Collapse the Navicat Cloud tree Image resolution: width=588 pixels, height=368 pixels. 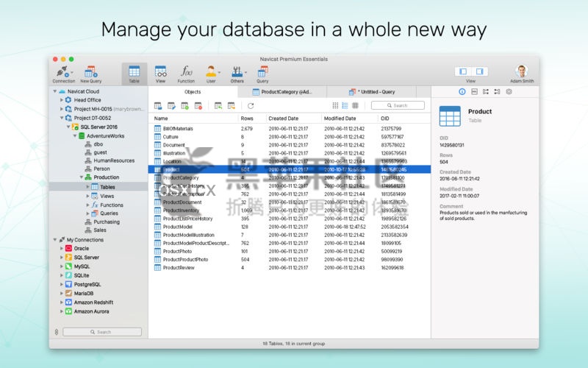coord(54,91)
